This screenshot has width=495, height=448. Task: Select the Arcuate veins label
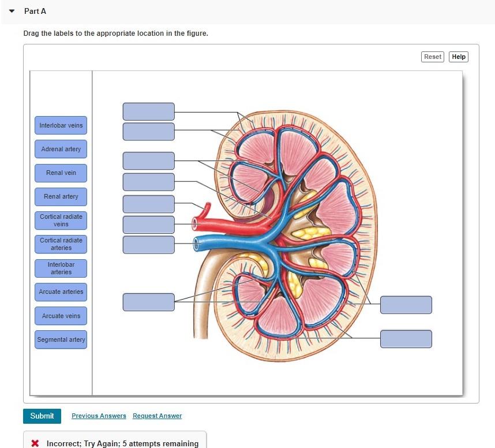[x=61, y=315]
